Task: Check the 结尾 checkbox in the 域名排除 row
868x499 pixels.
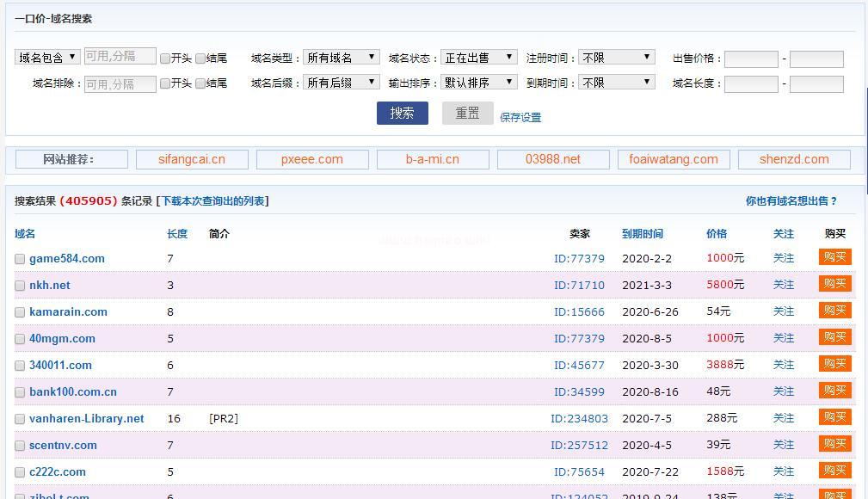Action: (200, 83)
